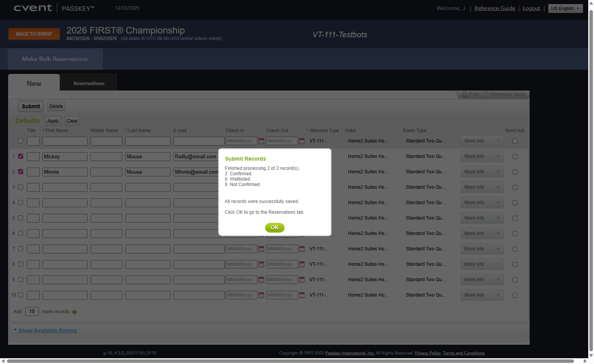
Task: Click green plus to add more records
Action: (x=74, y=312)
